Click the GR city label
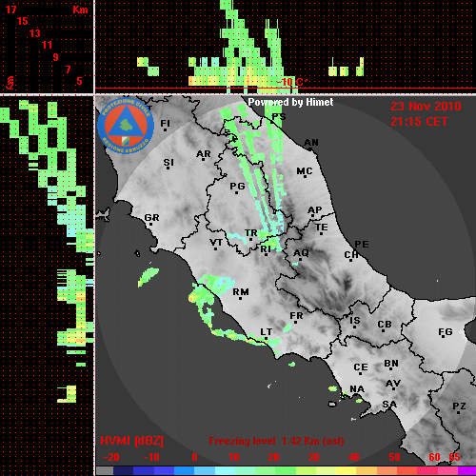The width and height of the screenshot is (476, 476). [x=151, y=218]
